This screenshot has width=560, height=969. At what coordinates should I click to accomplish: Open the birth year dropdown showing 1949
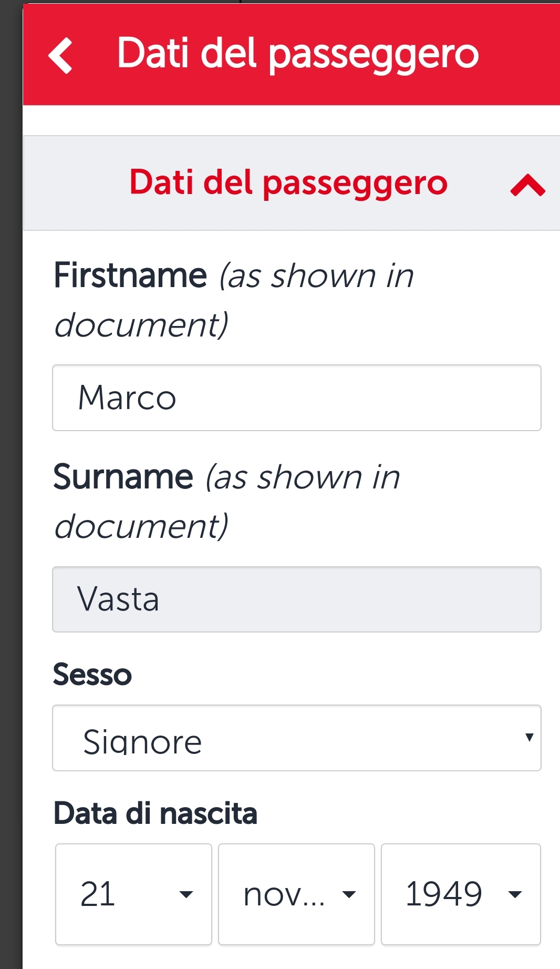(x=461, y=894)
